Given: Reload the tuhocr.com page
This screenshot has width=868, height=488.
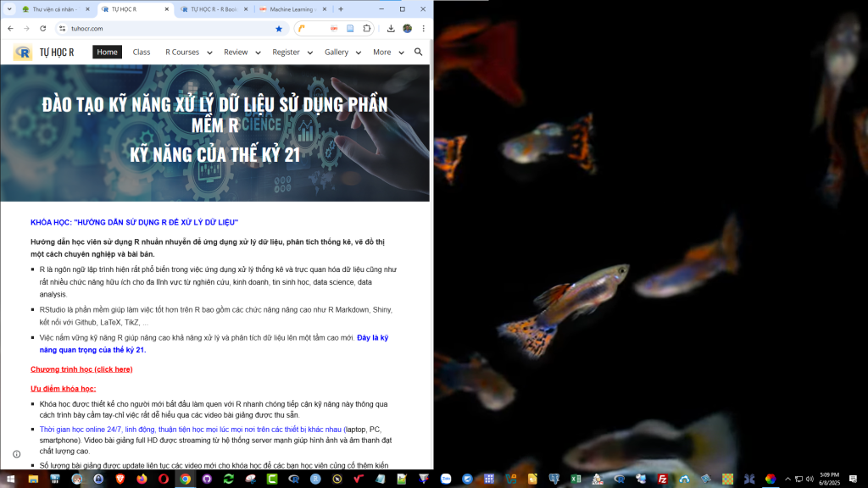Looking at the screenshot, I should (42, 28).
